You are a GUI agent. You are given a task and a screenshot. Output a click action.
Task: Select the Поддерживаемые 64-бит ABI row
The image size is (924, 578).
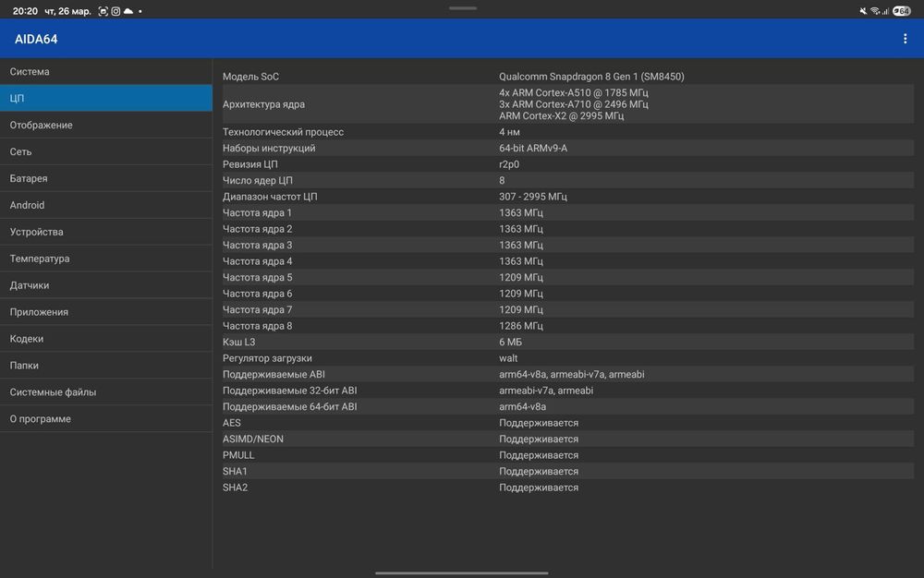568,406
